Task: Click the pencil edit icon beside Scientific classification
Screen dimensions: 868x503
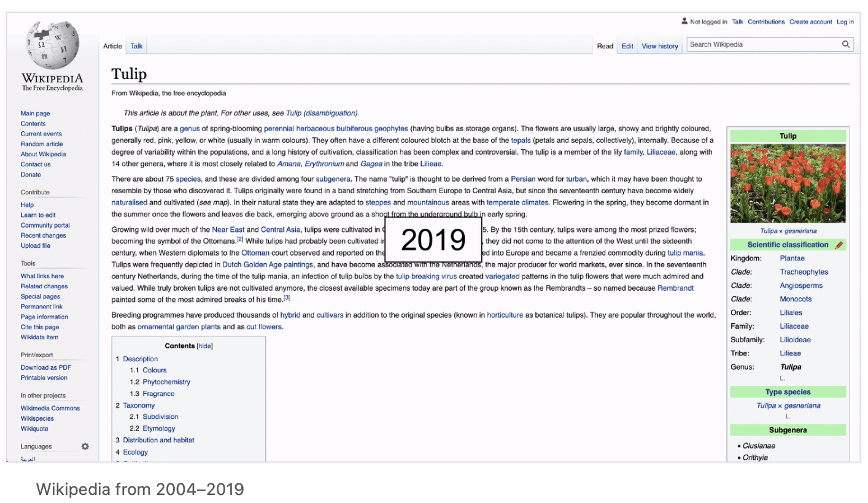Action: pyautogui.click(x=839, y=245)
